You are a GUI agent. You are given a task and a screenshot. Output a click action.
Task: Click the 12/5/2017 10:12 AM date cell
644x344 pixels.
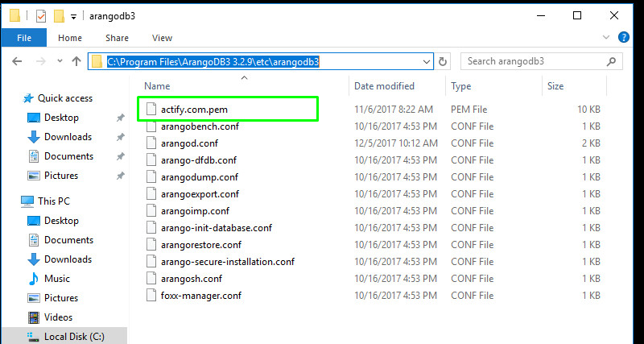tap(395, 143)
